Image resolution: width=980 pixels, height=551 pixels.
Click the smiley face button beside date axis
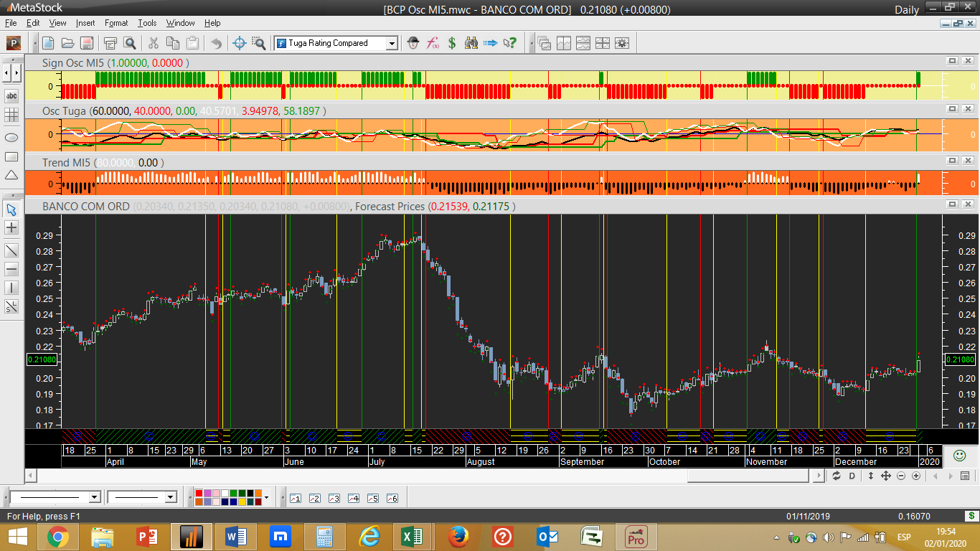point(959,455)
